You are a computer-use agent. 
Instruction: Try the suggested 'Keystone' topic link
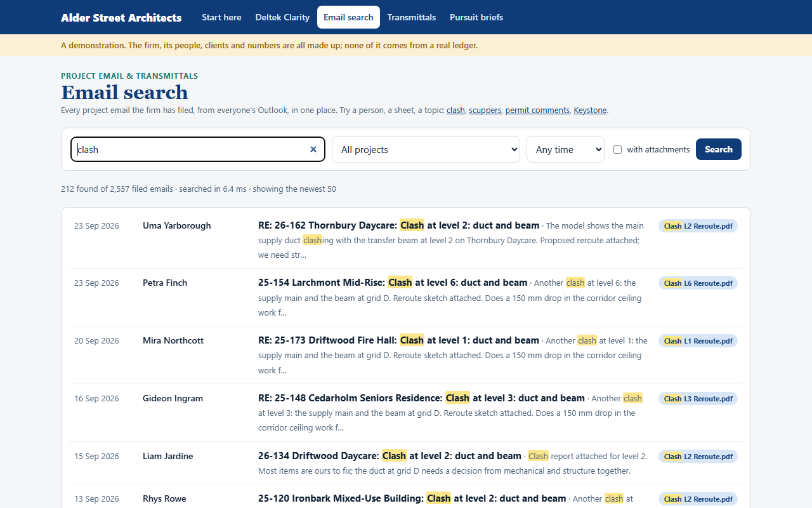pyautogui.click(x=590, y=110)
